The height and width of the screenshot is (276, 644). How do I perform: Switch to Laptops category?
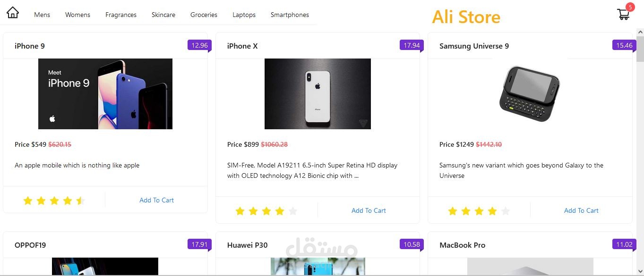click(x=244, y=15)
